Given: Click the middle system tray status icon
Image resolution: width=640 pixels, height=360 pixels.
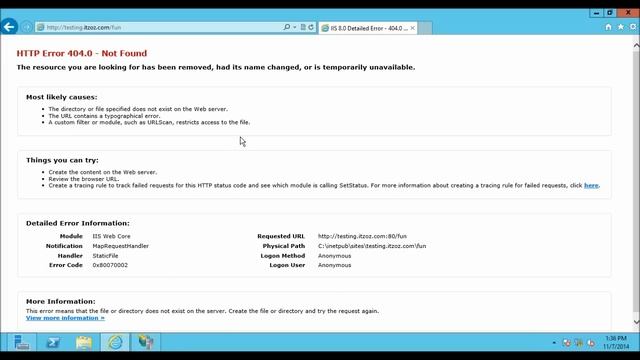Looking at the screenshot, I should 579,343.
